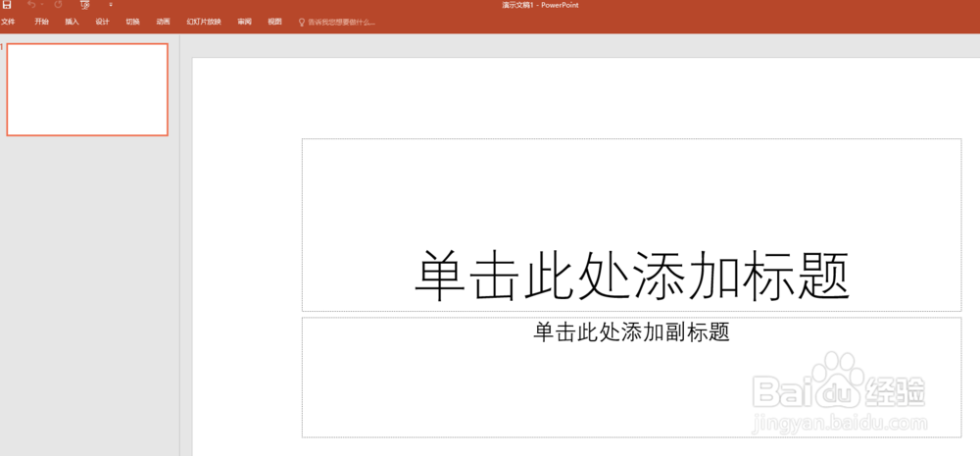This screenshot has height=456, width=980.
Task: Click the title placeholder 单击此处添加标题
Action: [x=632, y=226]
